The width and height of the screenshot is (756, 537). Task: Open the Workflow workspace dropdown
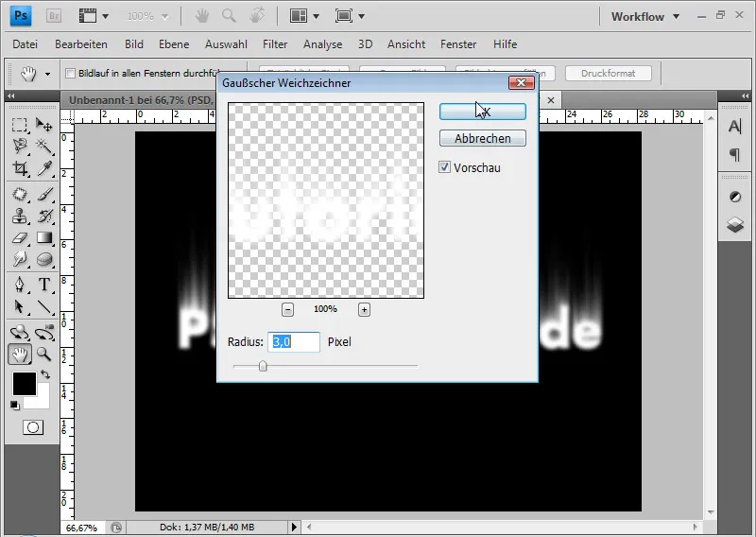(645, 16)
